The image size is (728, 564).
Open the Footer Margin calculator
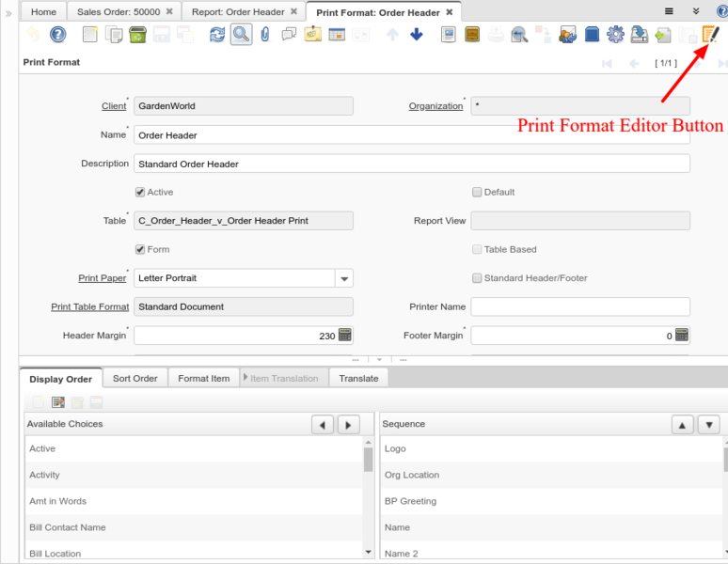pos(681,336)
